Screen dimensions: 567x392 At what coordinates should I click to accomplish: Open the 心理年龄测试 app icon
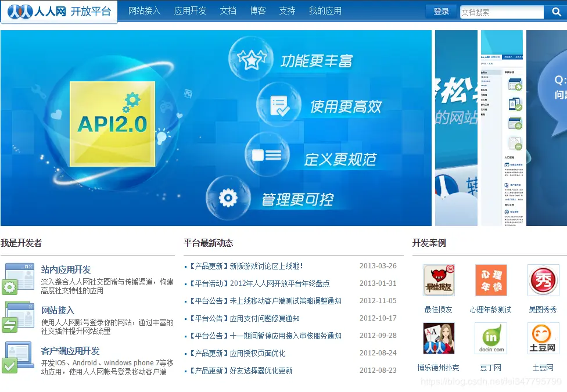coord(491,280)
